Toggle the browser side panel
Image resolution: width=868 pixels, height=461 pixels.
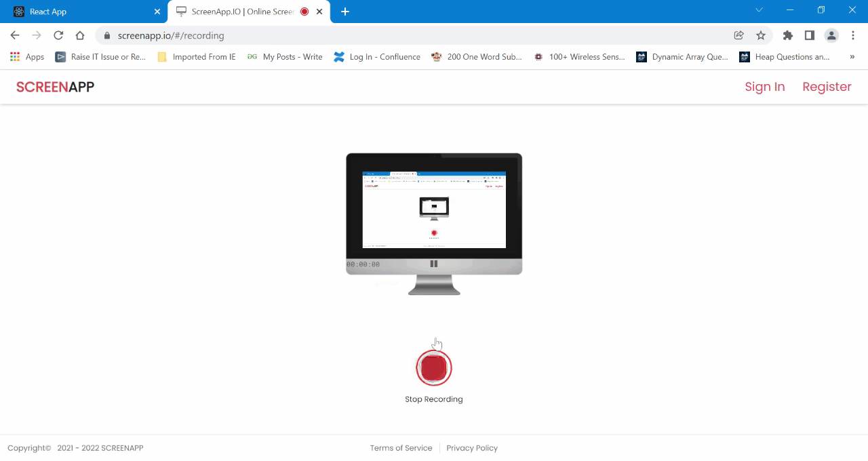[810, 35]
